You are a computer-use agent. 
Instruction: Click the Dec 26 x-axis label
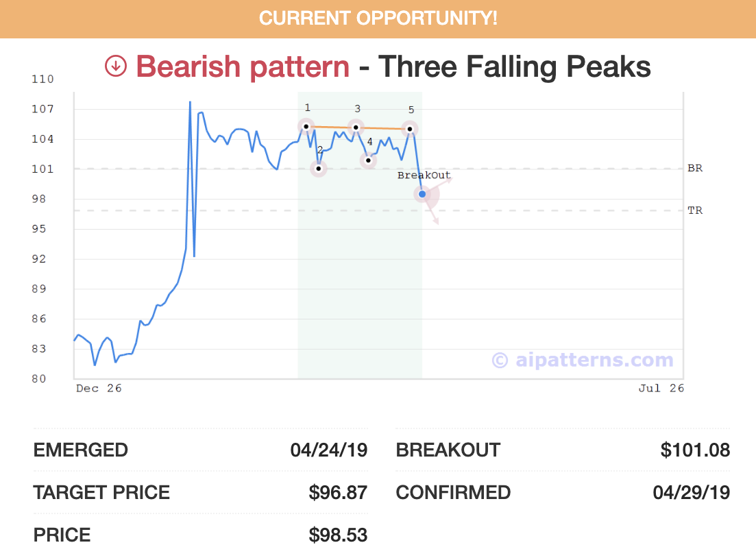99,389
